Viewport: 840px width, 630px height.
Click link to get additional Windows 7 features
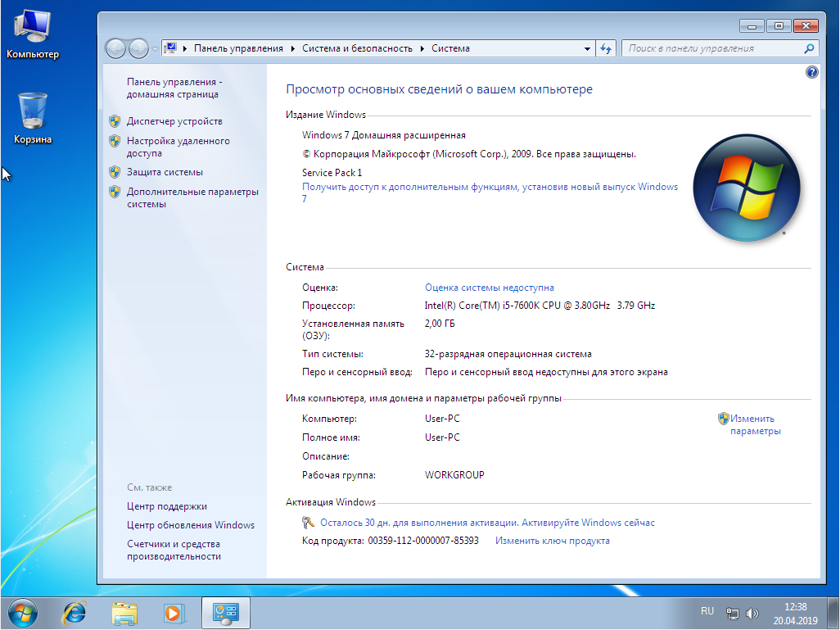click(x=490, y=187)
